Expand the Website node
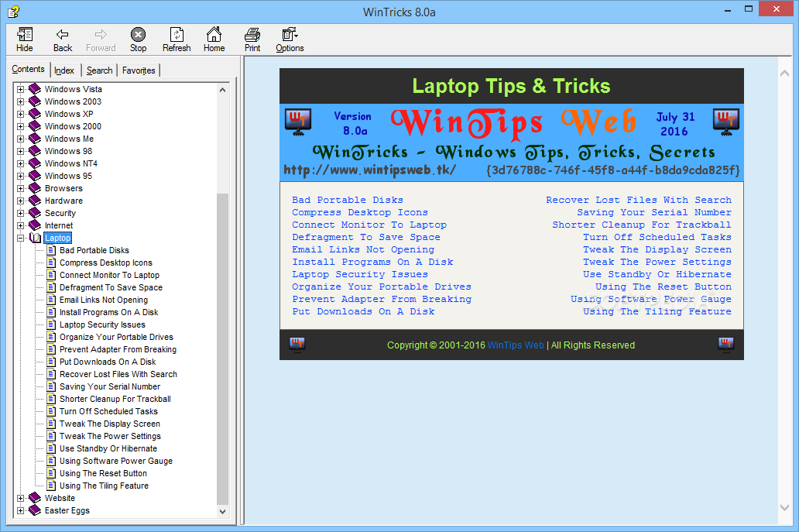799x532 pixels. (x=20, y=499)
